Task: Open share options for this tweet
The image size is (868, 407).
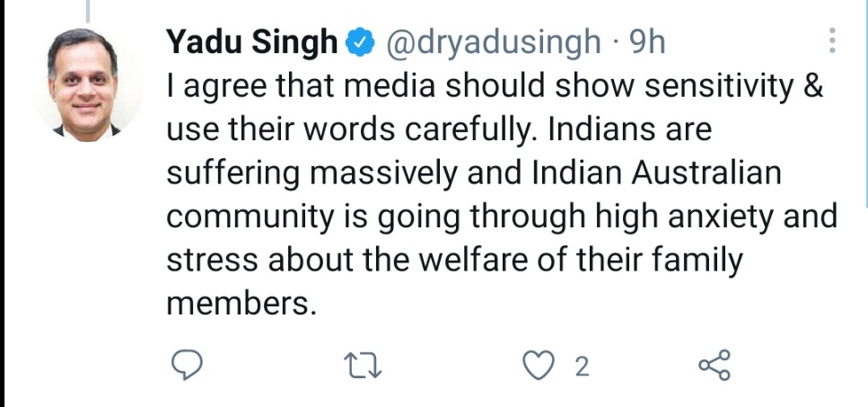Action: coord(715,366)
